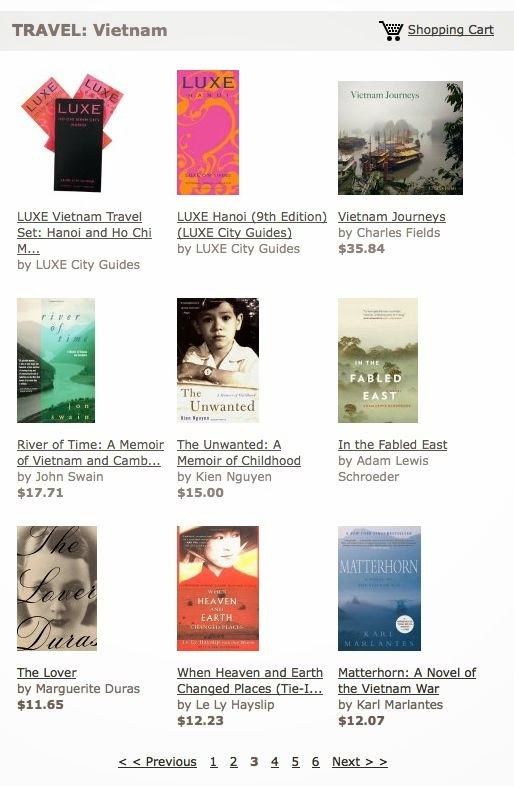
Task: Select page 5 in pagination
Action: [x=295, y=762]
